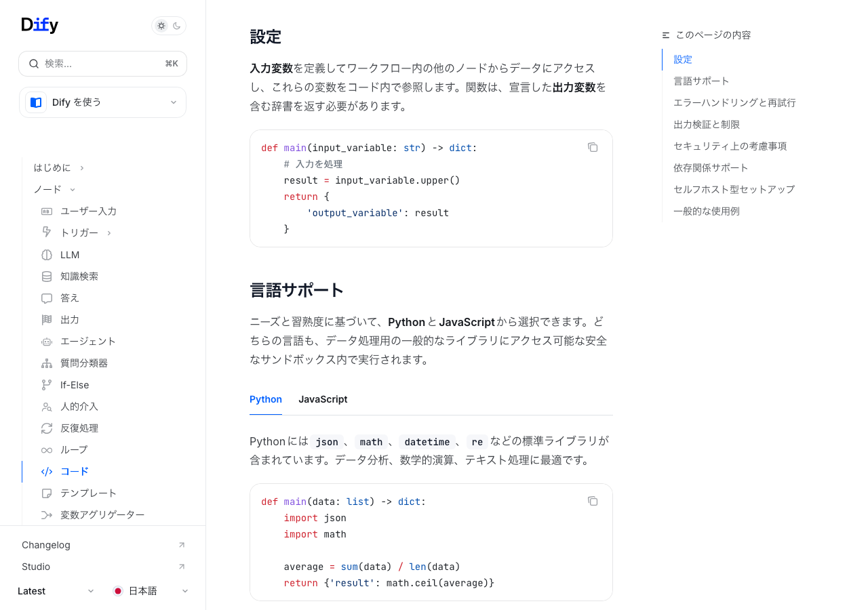
Task: Copy the first code block (input_variable example)
Action: 593,147
